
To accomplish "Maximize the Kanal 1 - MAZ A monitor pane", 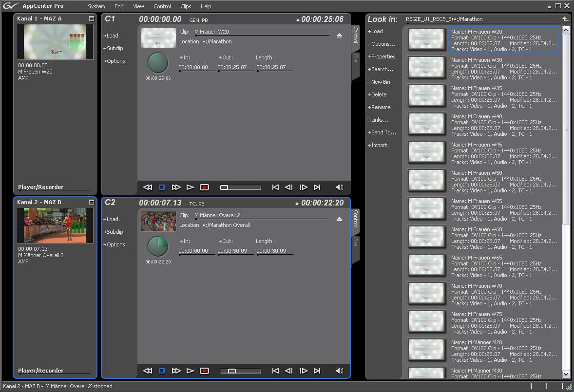I will pyautogui.click(x=92, y=19).
